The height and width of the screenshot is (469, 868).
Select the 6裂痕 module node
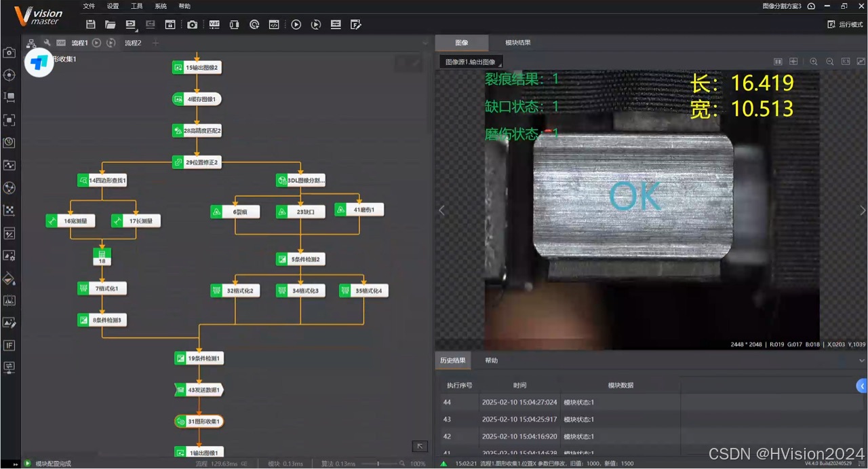(x=235, y=212)
